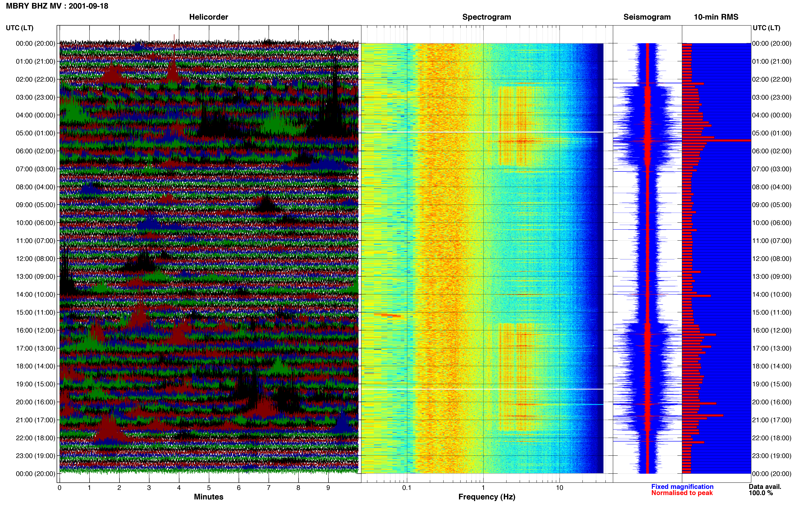Click 22:00 (18:00) label by the RMS panel
812x508 pixels.
(x=772, y=438)
